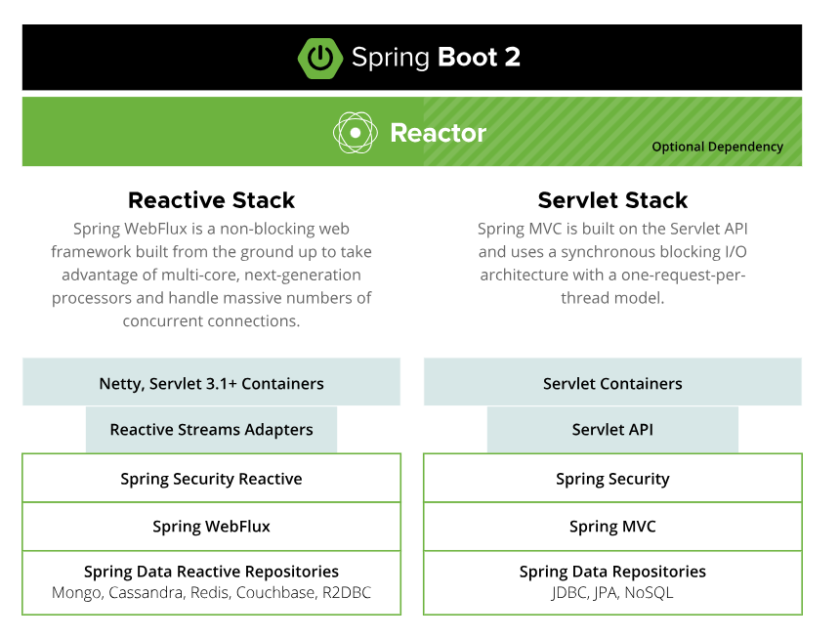Open the Spring Security Reactive box
The image size is (840, 638).
tap(211, 479)
